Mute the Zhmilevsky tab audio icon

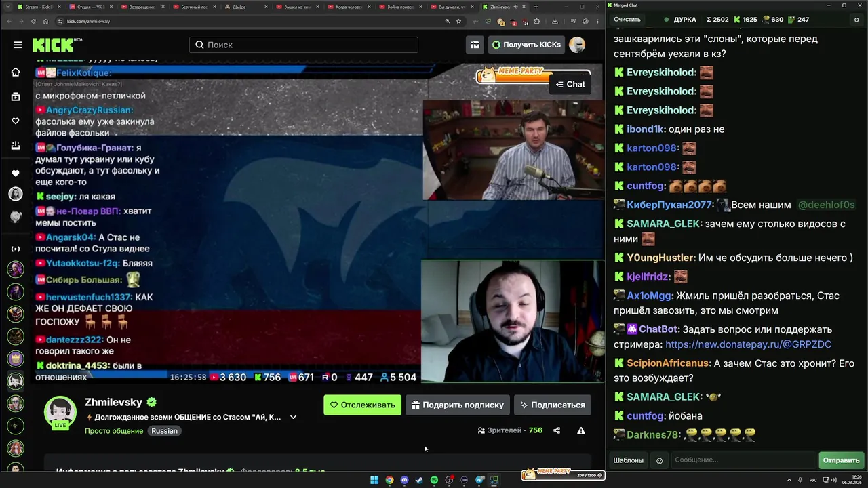pos(515,7)
